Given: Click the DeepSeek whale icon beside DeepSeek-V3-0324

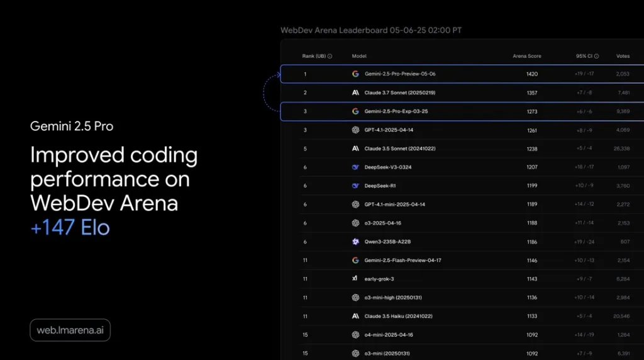Looking at the screenshot, I should point(355,167).
